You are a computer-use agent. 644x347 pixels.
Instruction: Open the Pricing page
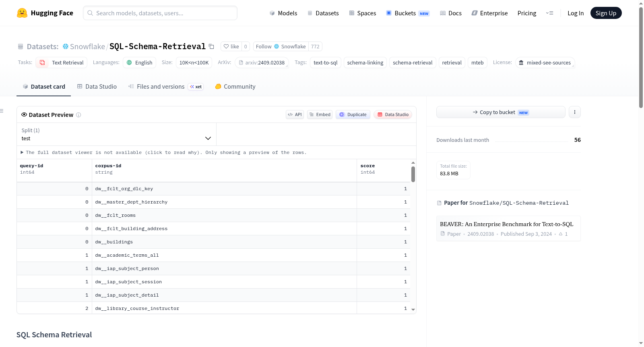(527, 13)
